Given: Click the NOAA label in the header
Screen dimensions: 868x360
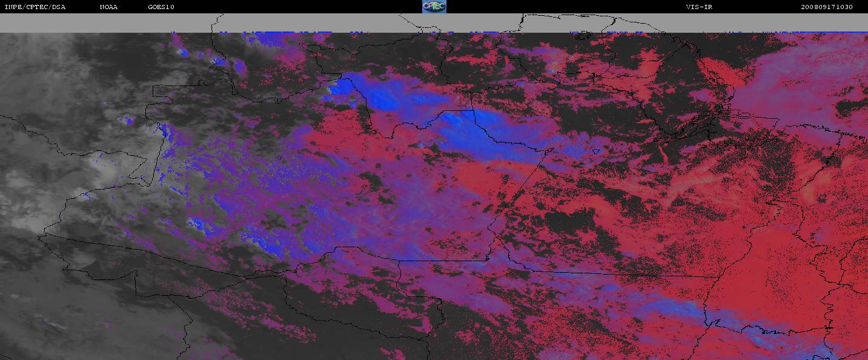Looking at the screenshot, I should point(109,7).
